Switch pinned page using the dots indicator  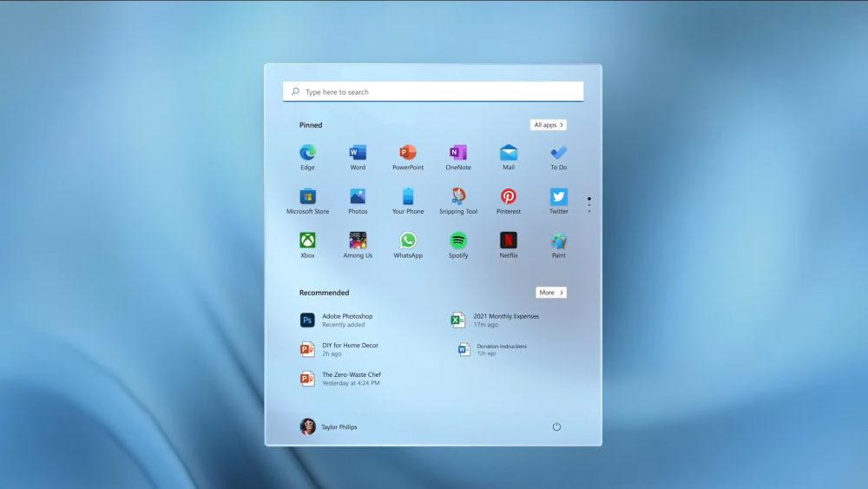click(589, 204)
